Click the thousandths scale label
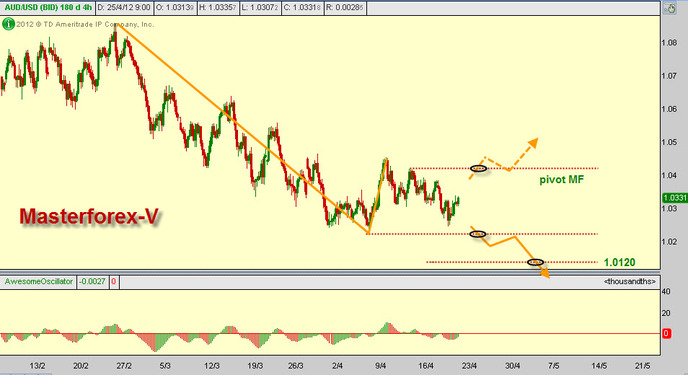Screen dimensions: 688x375 [x=630, y=282]
